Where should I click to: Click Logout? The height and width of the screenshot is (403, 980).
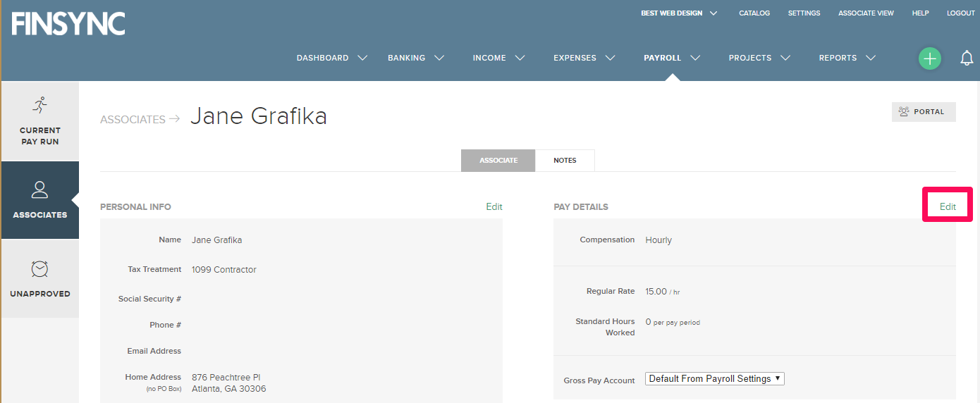961,13
